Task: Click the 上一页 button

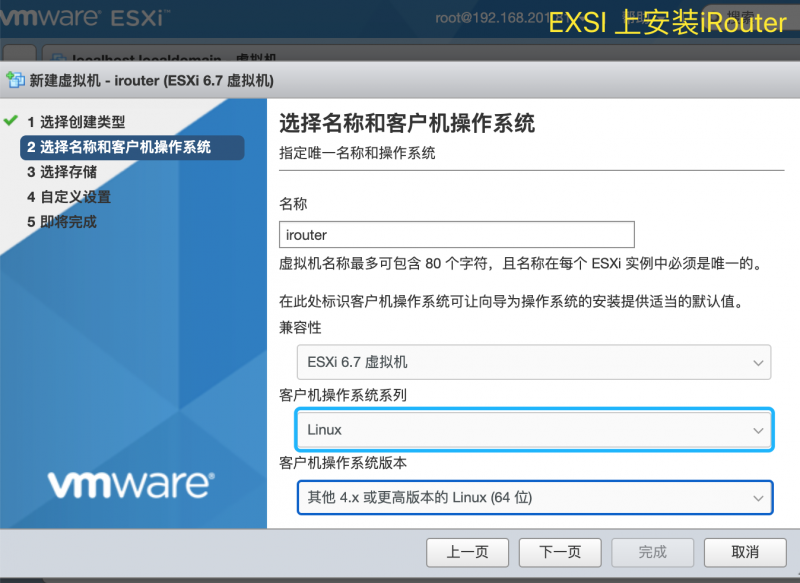Action: [x=467, y=552]
